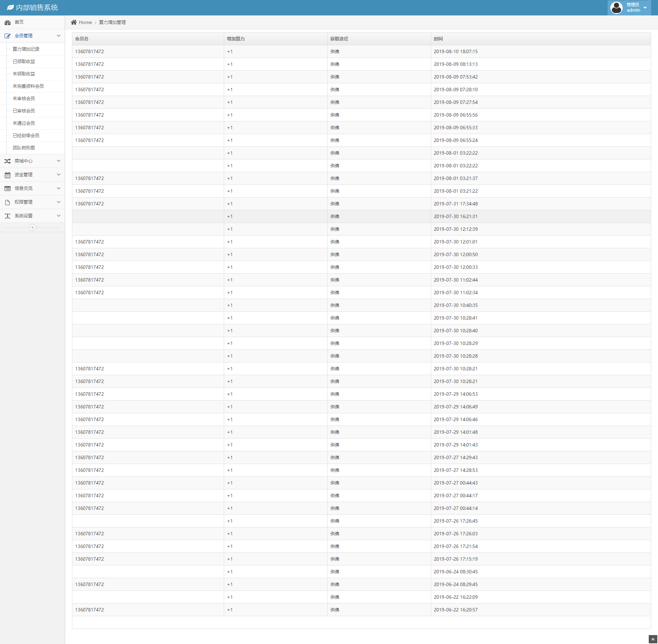658x644 pixels.
Task: Click the home icon in breadcrumb
Action: tap(74, 22)
